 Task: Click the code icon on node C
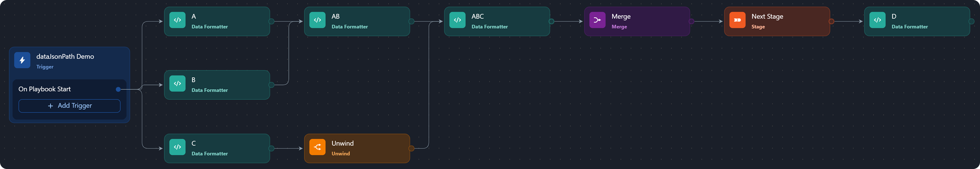point(177,147)
